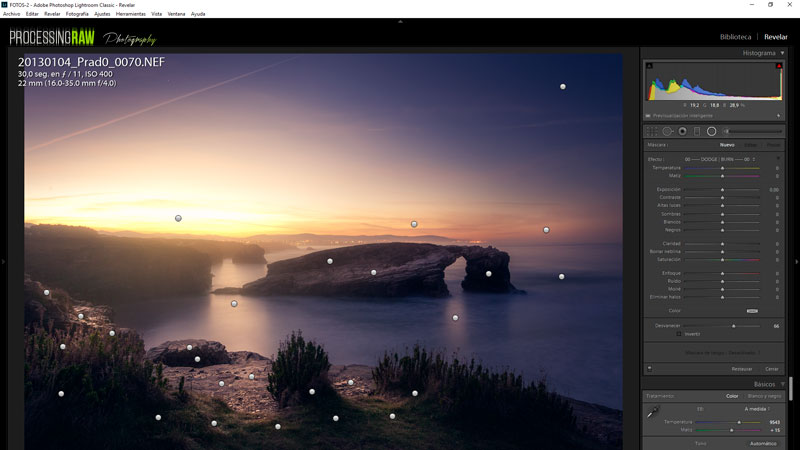Switch to the Biblioteca module
The height and width of the screenshot is (450, 800).
(x=735, y=36)
